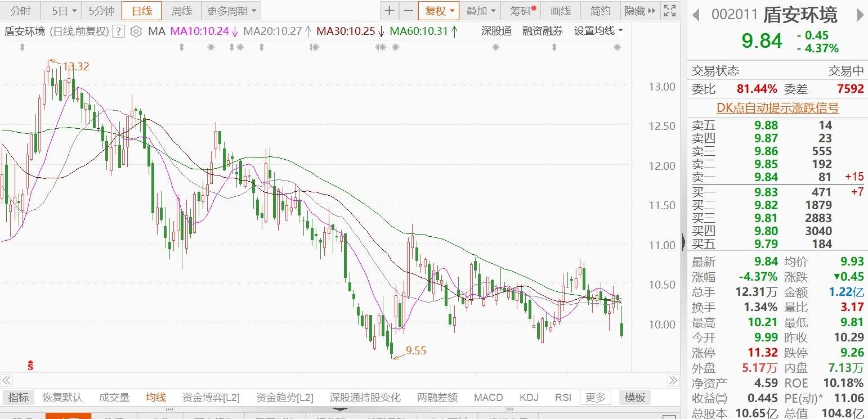
Task: Toggle the 资金趋势[L2] indicator
Action: pos(284,398)
